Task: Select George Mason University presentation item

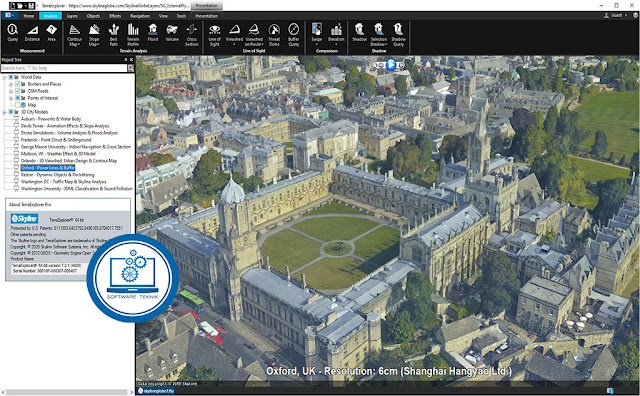Action: click(x=76, y=147)
